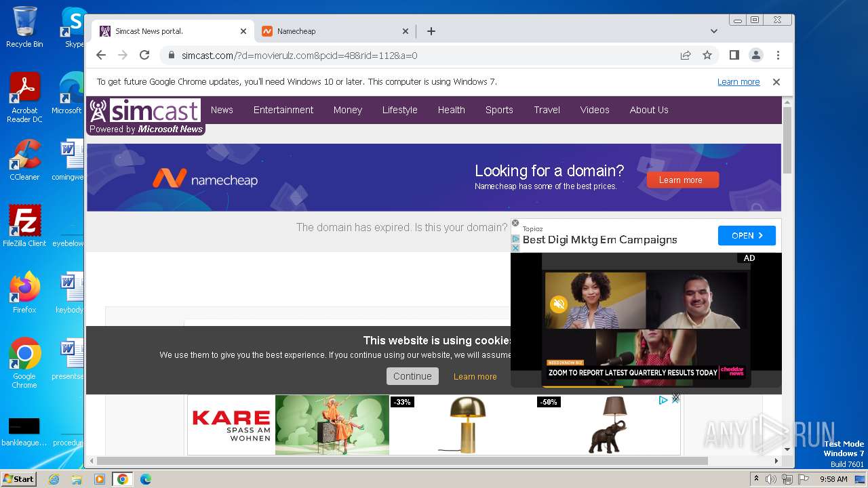Open Windows Explorer from taskbar
The image size is (868, 488).
(77, 479)
